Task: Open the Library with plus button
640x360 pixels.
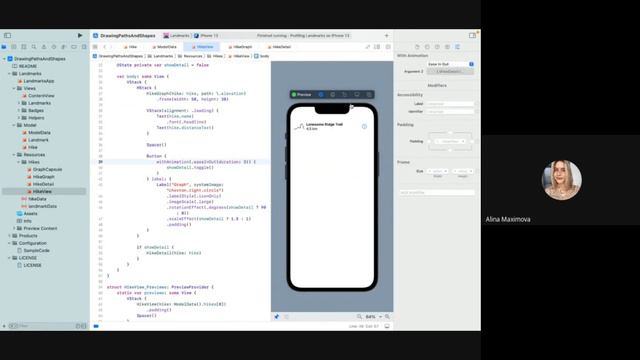Action: point(387,36)
